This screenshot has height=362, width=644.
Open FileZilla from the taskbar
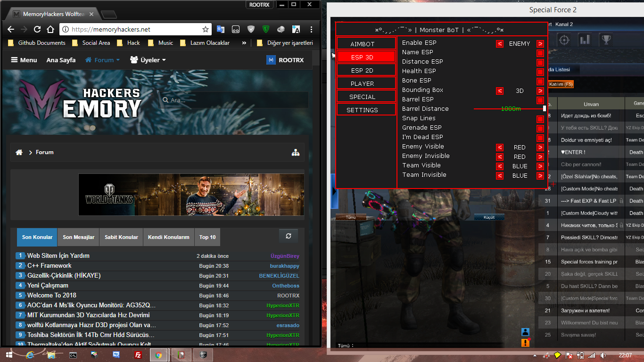pos(139,354)
